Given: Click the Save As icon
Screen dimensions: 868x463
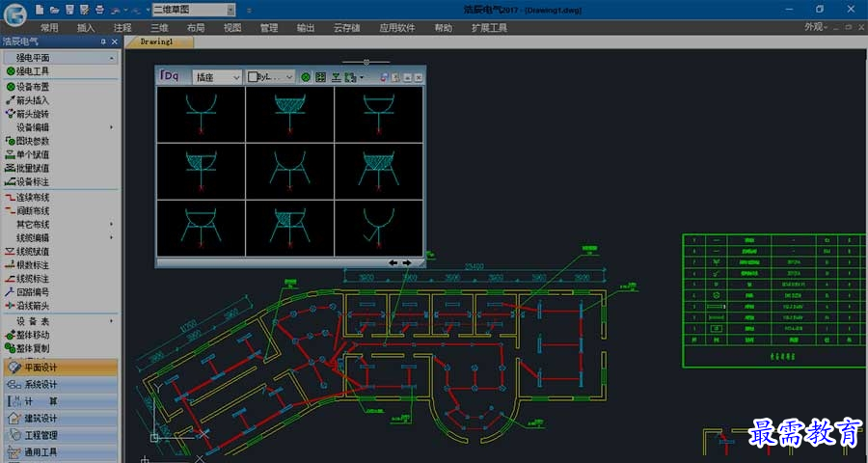Looking at the screenshot, I should (x=84, y=10).
